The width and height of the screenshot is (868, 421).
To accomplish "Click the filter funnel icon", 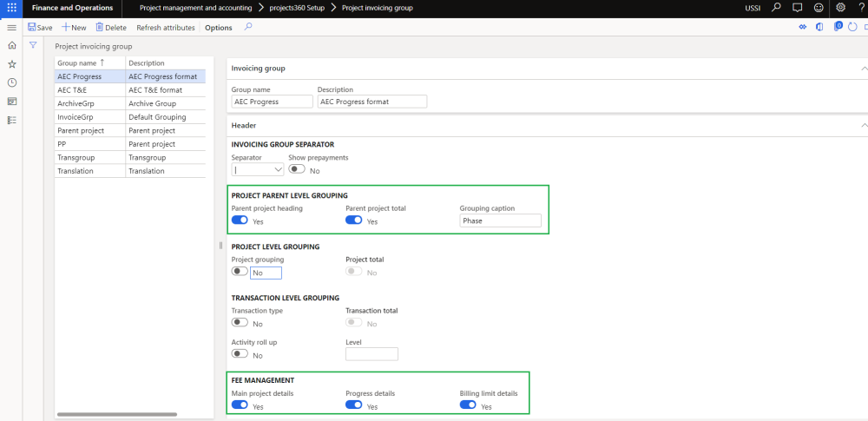I will [x=33, y=45].
